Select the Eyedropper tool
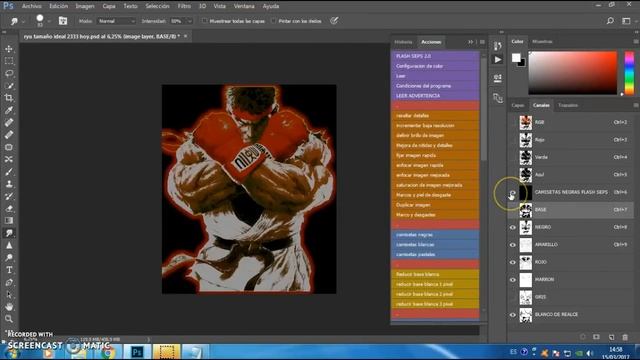 [x=9, y=110]
